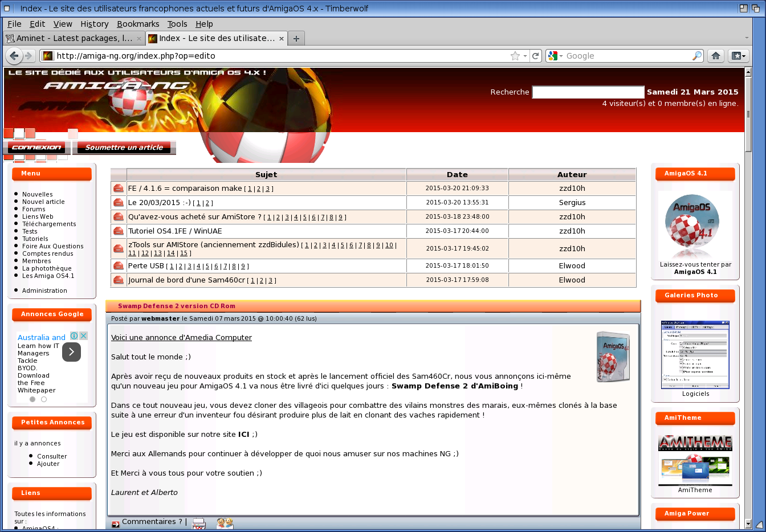
Task: Click the Connexion button
Action: [x=36, y=148]
